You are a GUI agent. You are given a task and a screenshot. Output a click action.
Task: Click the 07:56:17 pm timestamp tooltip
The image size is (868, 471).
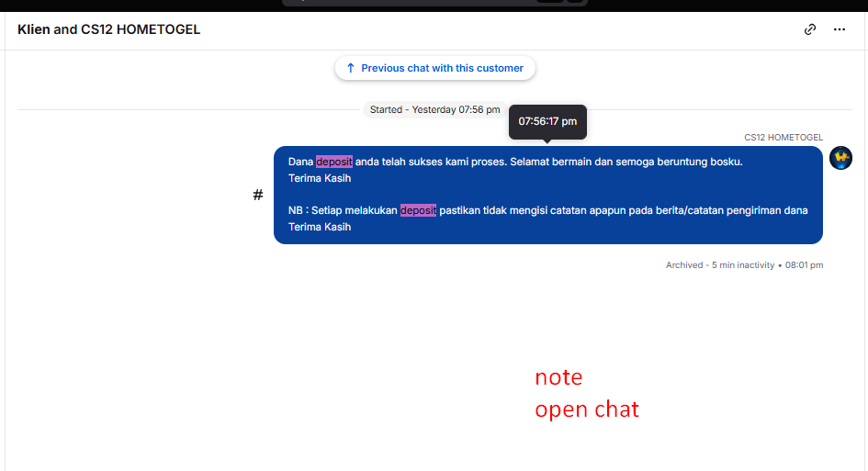[x=547, y=121]
